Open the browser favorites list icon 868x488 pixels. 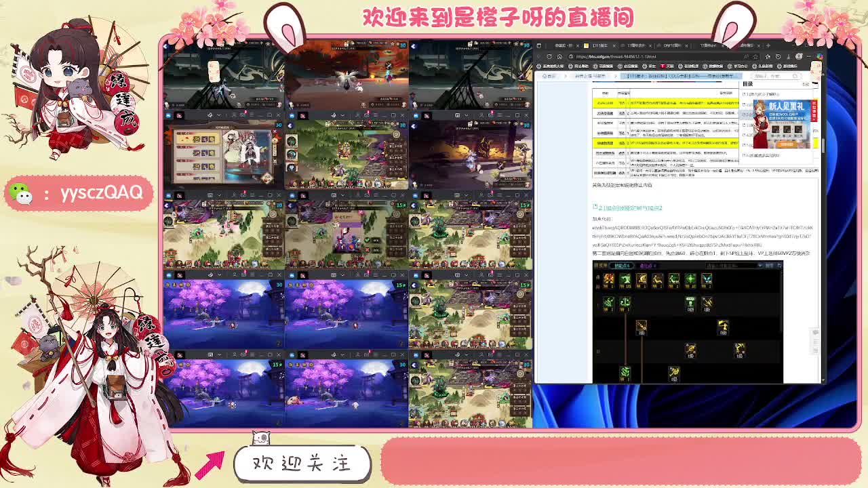(x=768, y=57)
